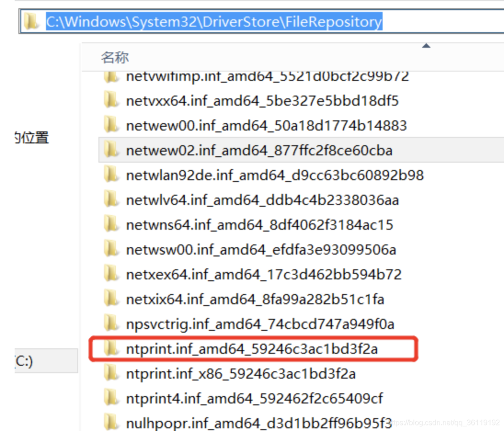The width and height of the screenshot is (504, 431).
Task: Select ntprint4.inf_amd64_592462f2c65409cf folder name
Action: [254, 399]
